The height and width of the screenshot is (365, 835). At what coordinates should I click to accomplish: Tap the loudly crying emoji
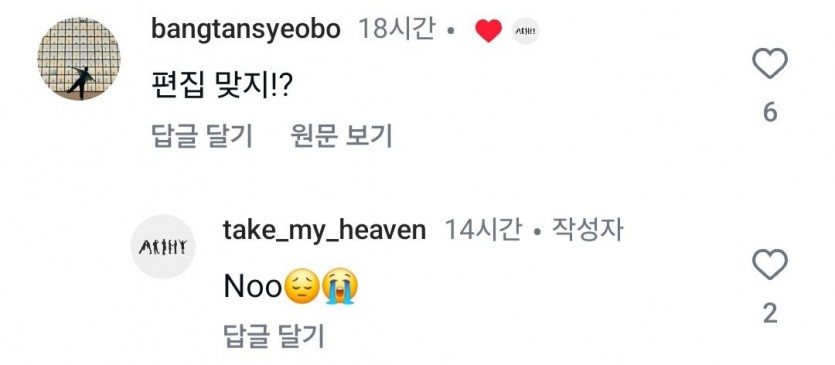[x=341, y=287]
